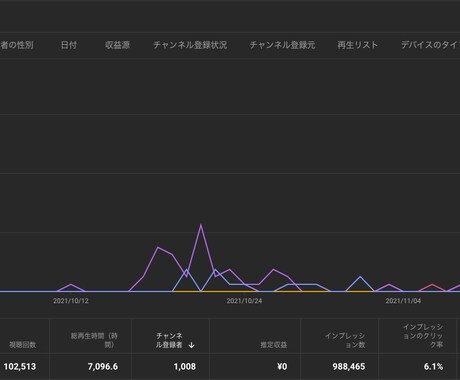Click the 視聴回数 column header

[x=22, y=345]
